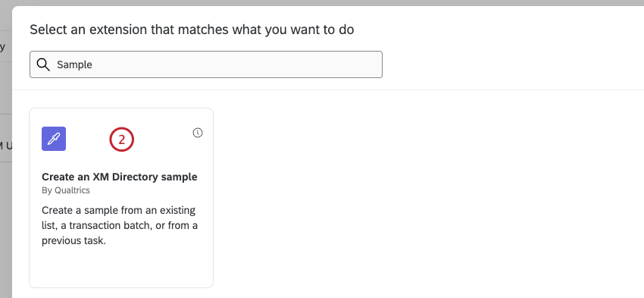Click the partially hidden y text at the left edge
Screen dimensions: 644x298
click(2, 47)
